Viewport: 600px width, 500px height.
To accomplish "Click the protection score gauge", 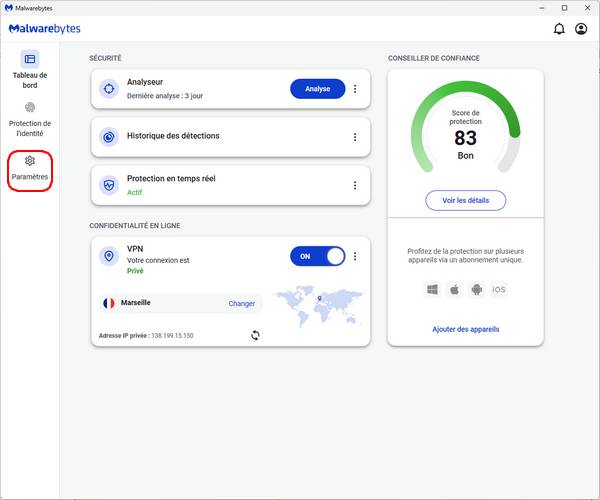I will (x=465, y=126).
